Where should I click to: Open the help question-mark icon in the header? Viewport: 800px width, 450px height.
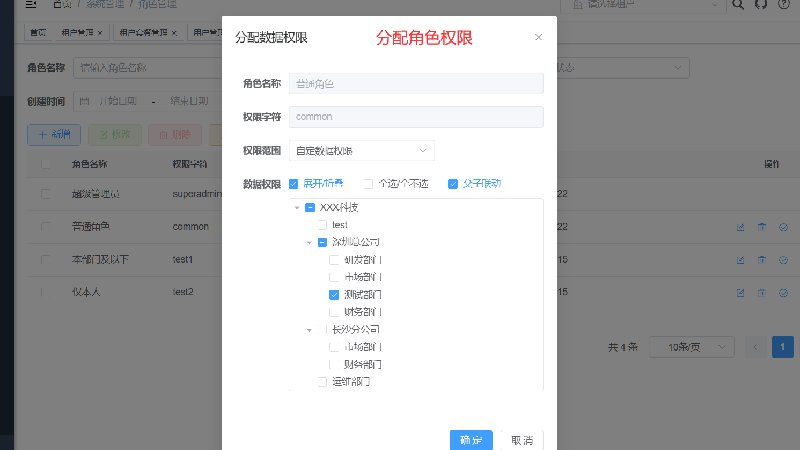784,5
